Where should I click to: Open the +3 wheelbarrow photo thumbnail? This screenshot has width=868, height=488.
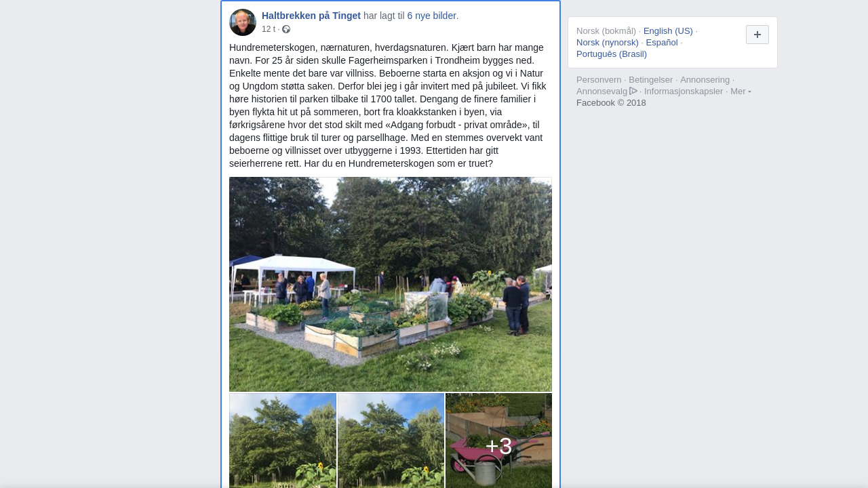(x=499, y=441)
